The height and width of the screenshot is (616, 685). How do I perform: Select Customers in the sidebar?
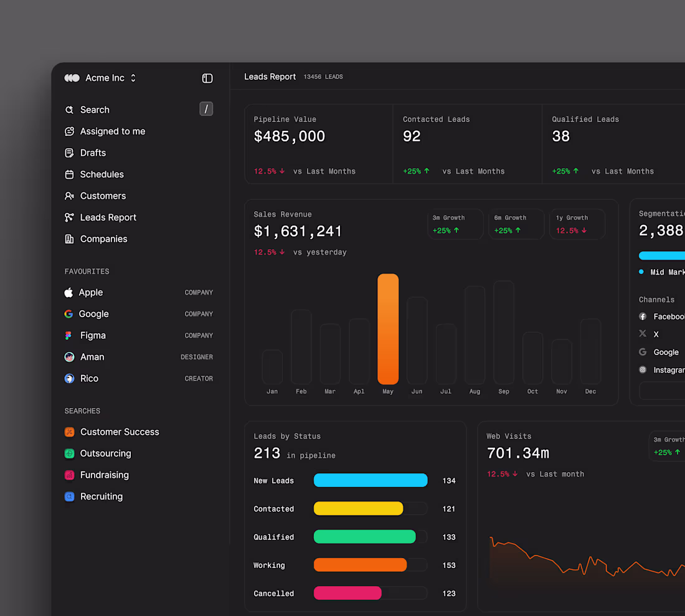(x=102, y=196)
